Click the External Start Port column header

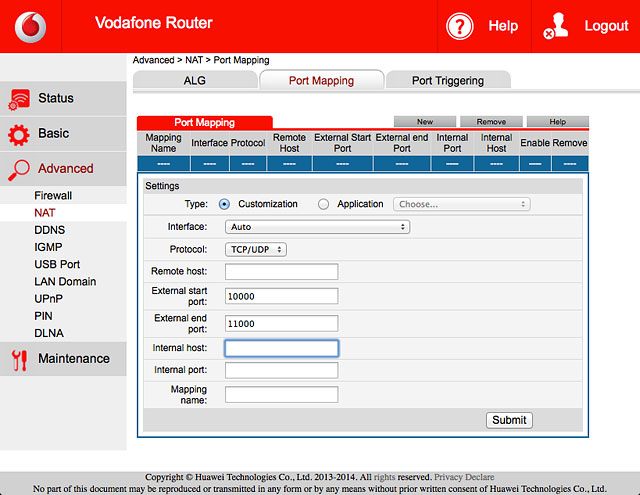(342, 143)
